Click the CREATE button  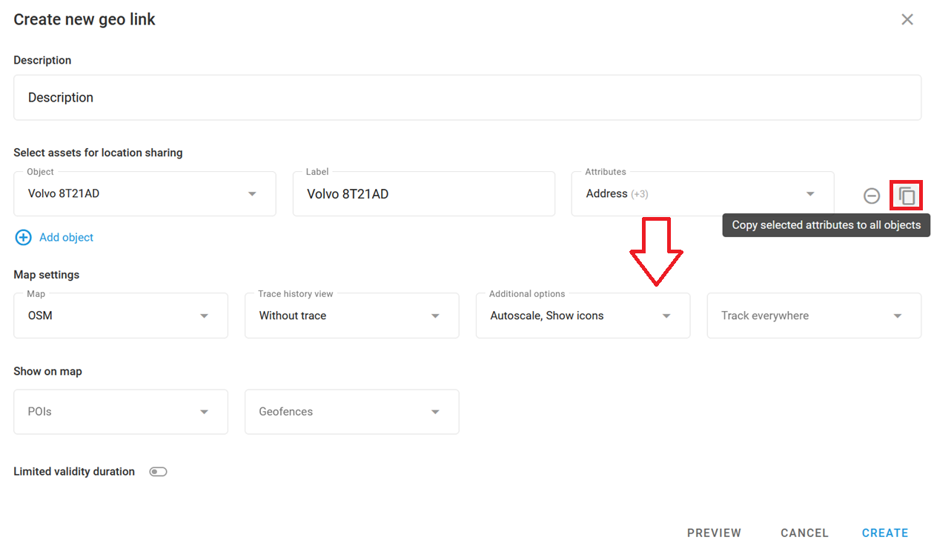point(884,533)
